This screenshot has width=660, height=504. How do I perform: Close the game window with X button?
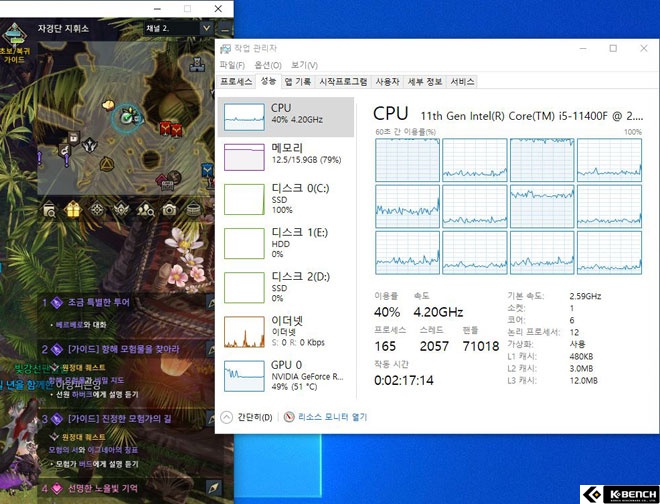point(218,8)
